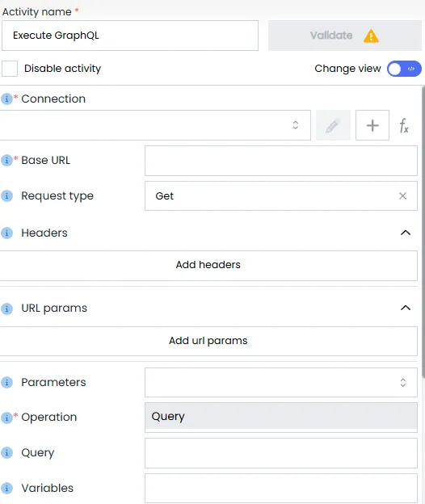Toggle the Change view switch
The image size is (425, 504).
pyautogui.click(x=404, y=69)
